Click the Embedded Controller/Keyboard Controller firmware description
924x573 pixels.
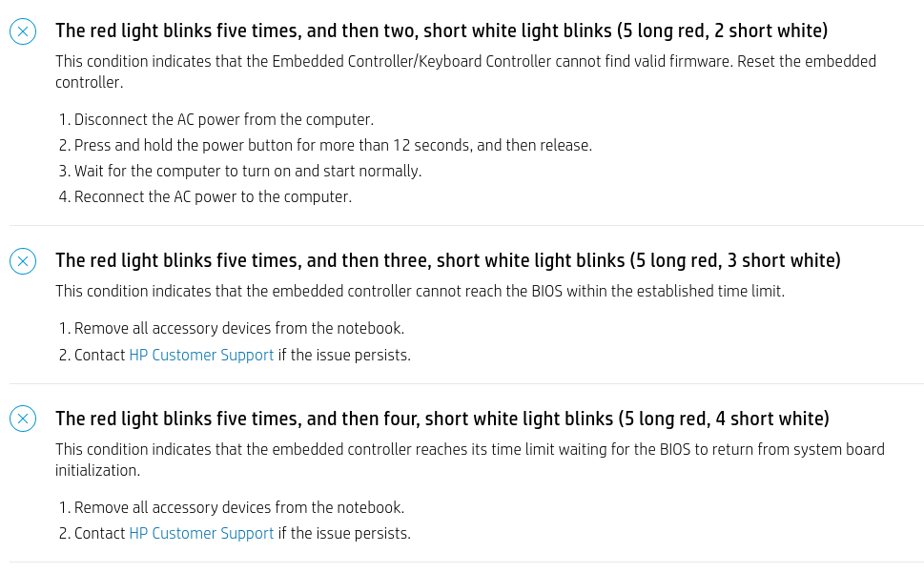point(465,72)
